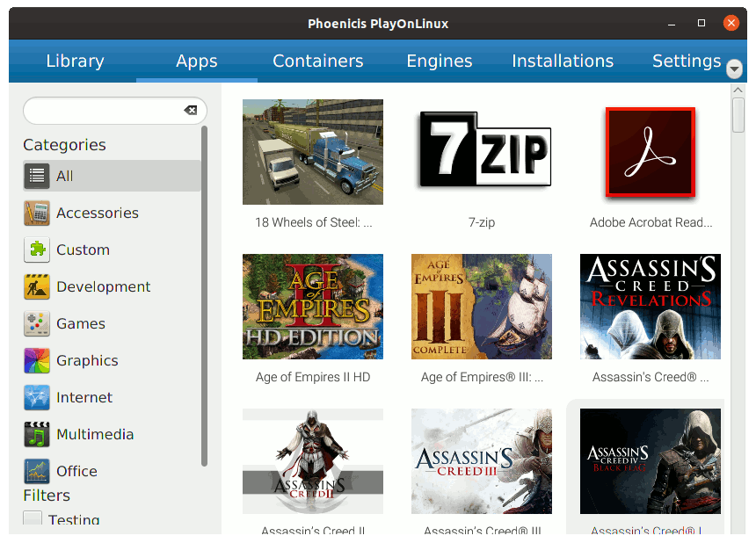
Task: Switch to the Engines tab
Action: tap(440, 61)
